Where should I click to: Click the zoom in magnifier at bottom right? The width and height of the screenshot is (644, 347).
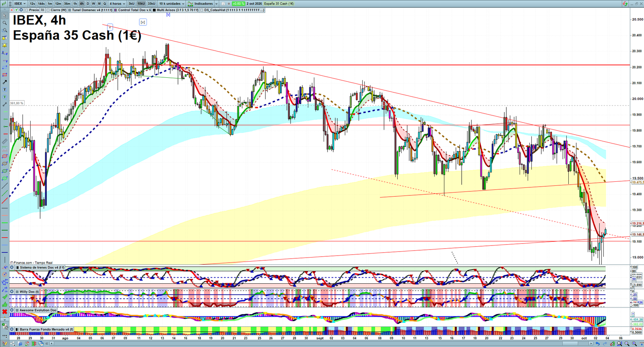[x=634, y=344]
